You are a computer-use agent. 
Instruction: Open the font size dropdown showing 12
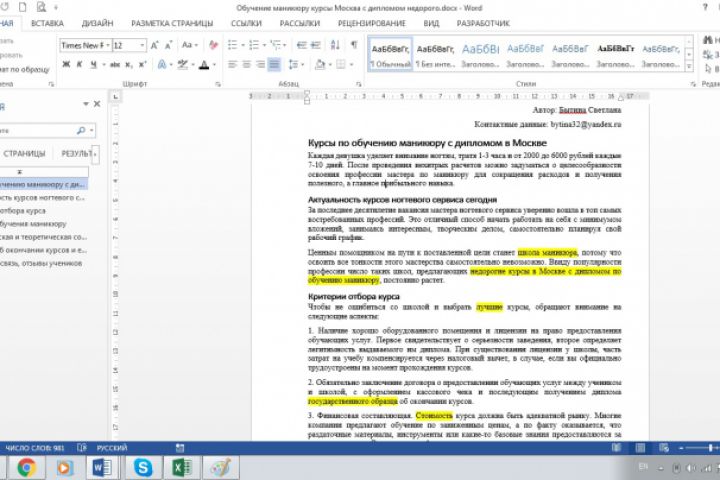(x=142, y=45)
